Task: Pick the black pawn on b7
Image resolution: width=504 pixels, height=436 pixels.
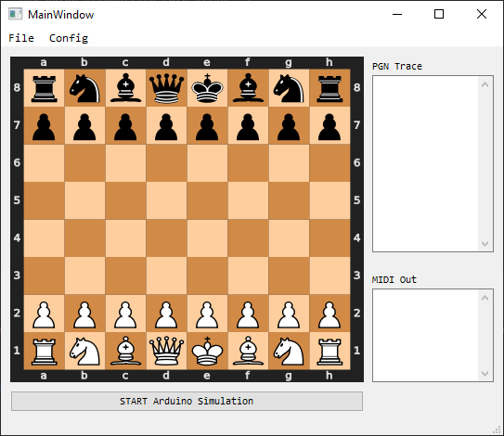Action: (84, 127)
